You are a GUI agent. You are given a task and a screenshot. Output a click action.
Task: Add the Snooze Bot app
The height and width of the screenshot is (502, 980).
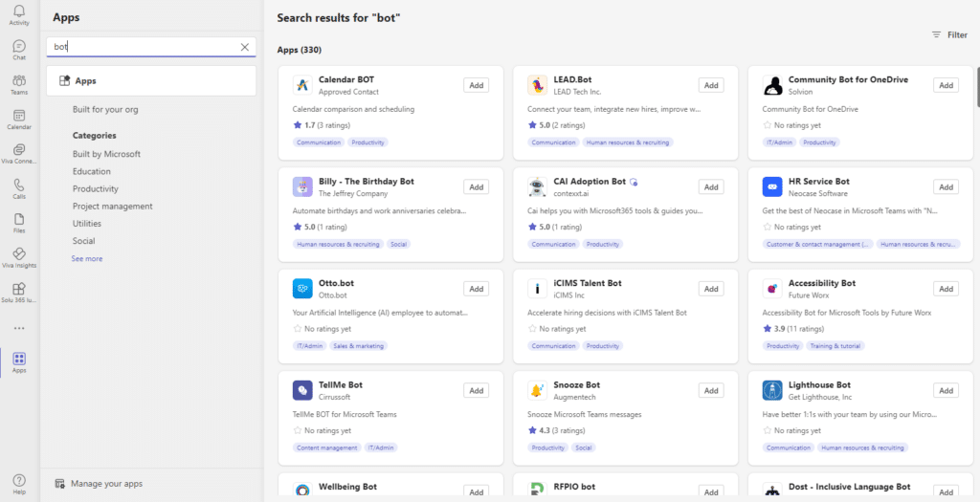tap(711, 390)
